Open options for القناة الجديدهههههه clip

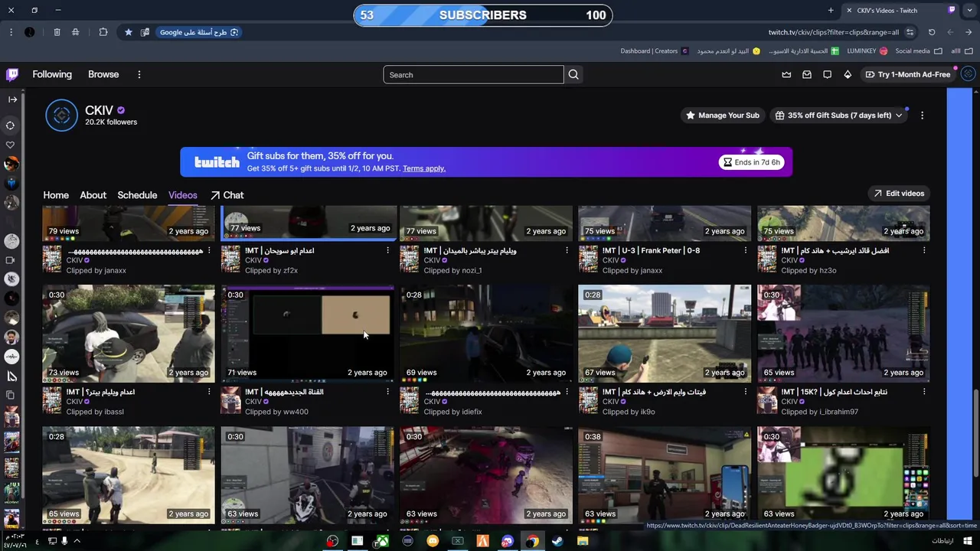[387, 392]
